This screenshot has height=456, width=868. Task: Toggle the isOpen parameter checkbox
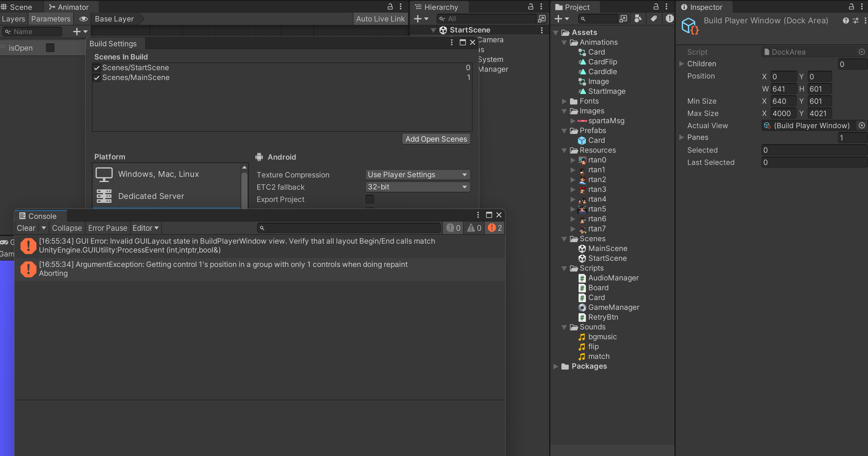click(50, 48)
